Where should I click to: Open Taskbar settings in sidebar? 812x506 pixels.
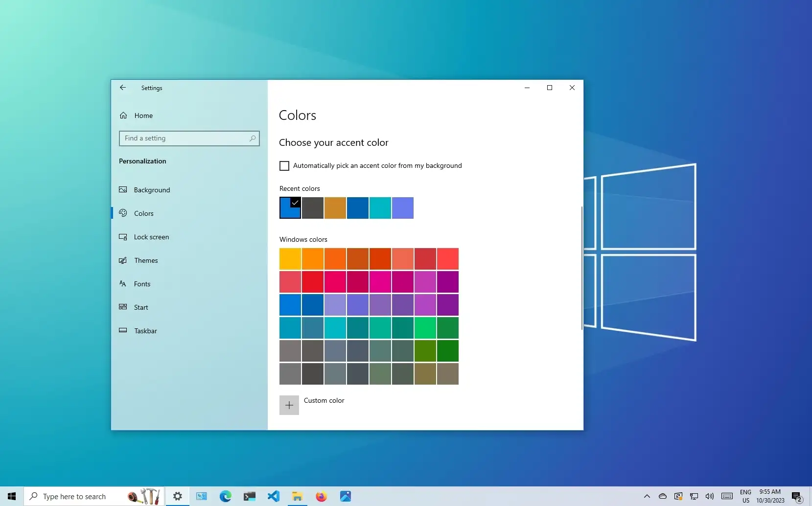point(145,330)
